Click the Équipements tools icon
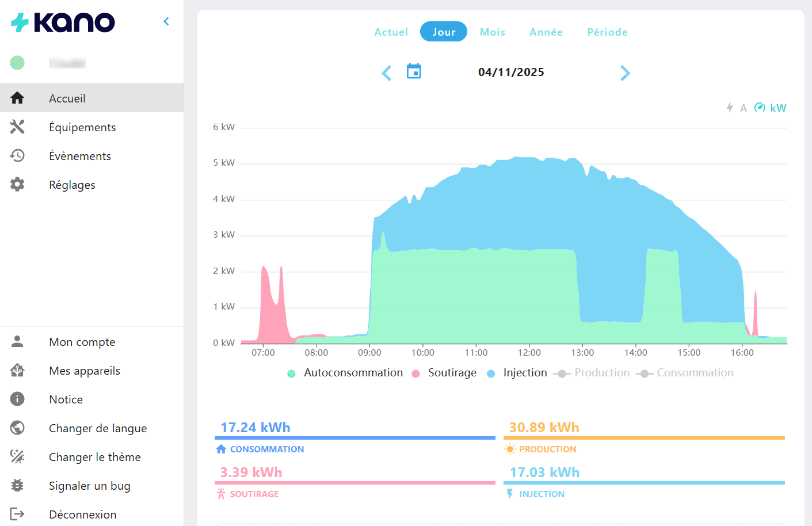The height and width of the screenshot is (526, 812). pyautogui.click(x=17, y=127)
